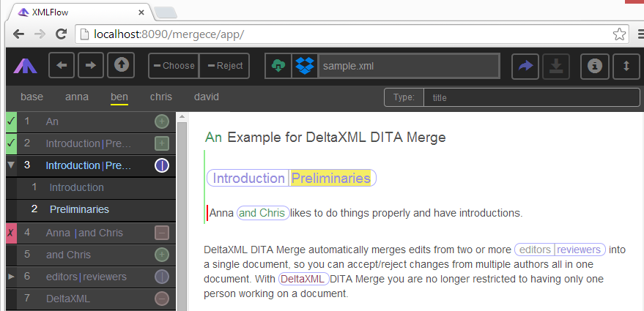Image resolution: width=644 pixels, height=311 pixels.
Task: Click the vertical up-down arrow icon
Action: coord(626,66)
